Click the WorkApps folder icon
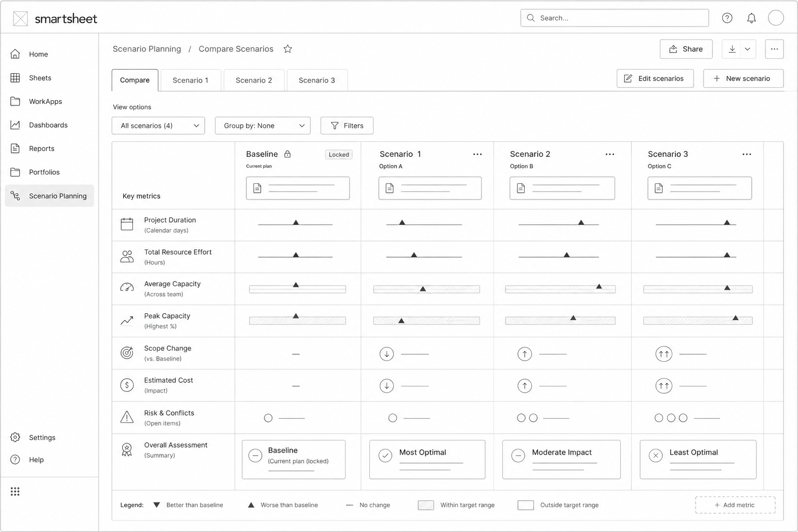The height and width of the screenshot is (532, 798). coord(16,101)
